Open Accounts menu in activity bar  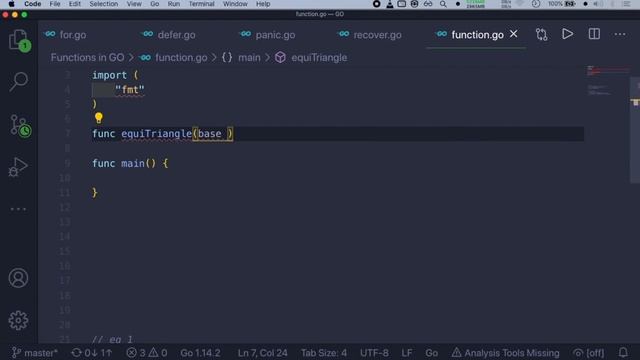(18, 278)
